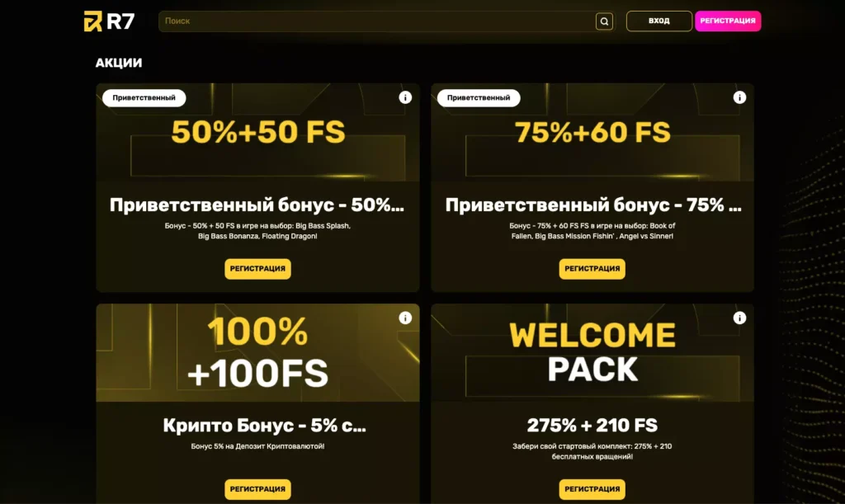Open info icon on 100%+100FS crypto card
845x504 pixels.
tap(405, 318)
